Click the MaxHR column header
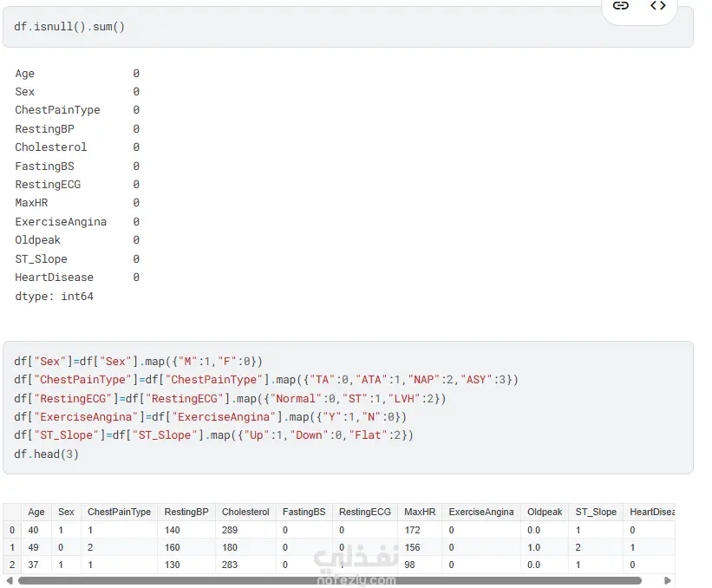Viewport: 712px width, 588px height. tap(420, 512)
